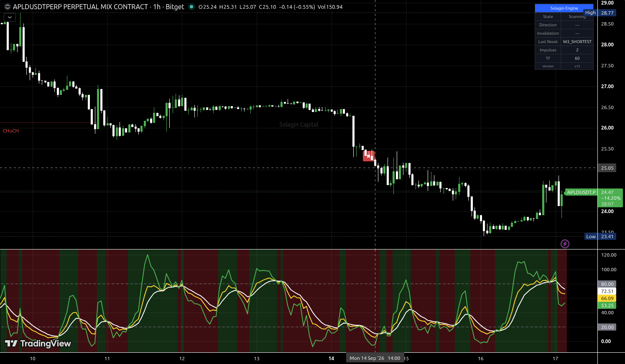Click the 27.00 price axis label

[607, 87]
